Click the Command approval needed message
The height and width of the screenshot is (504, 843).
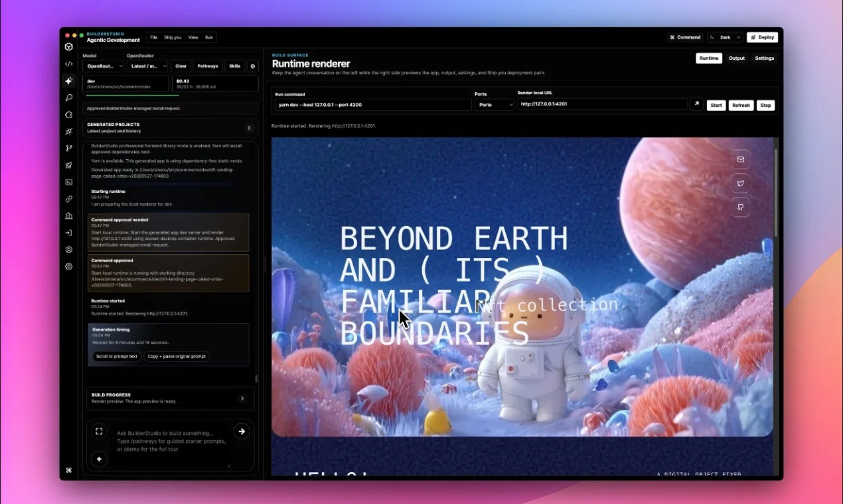[169, 232]
